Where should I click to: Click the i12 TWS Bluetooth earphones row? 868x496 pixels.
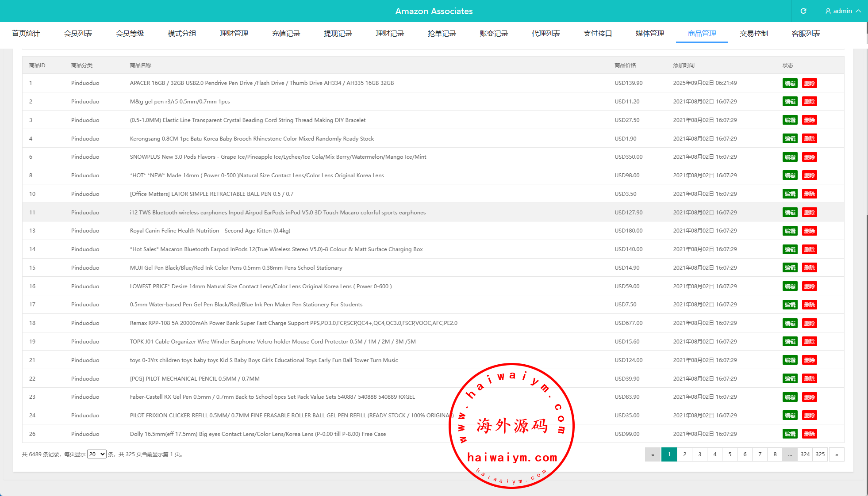(277, 213)
